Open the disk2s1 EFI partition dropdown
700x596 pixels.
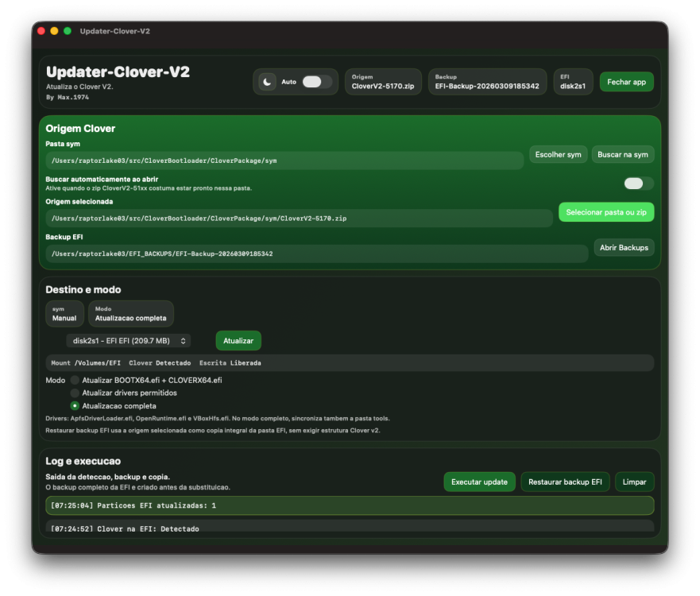click(129, 341)
